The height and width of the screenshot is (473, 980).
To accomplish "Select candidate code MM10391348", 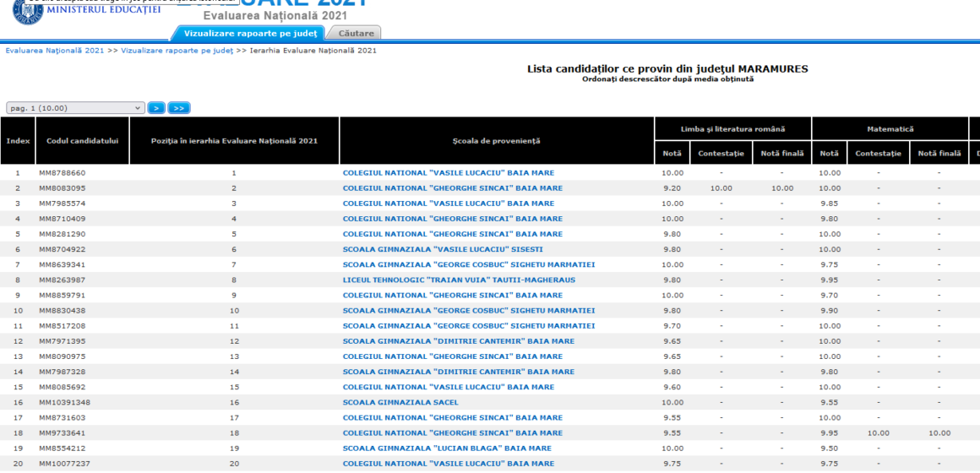I will click(64, 402).
